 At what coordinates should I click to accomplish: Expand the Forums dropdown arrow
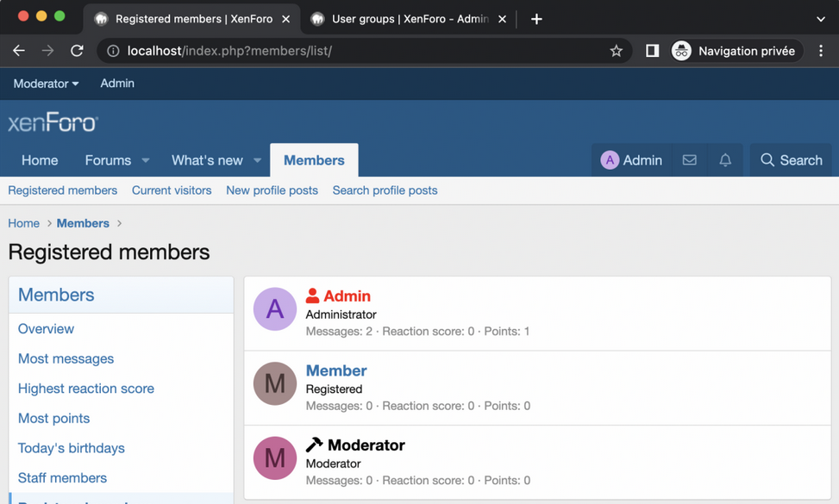(146, 160)
